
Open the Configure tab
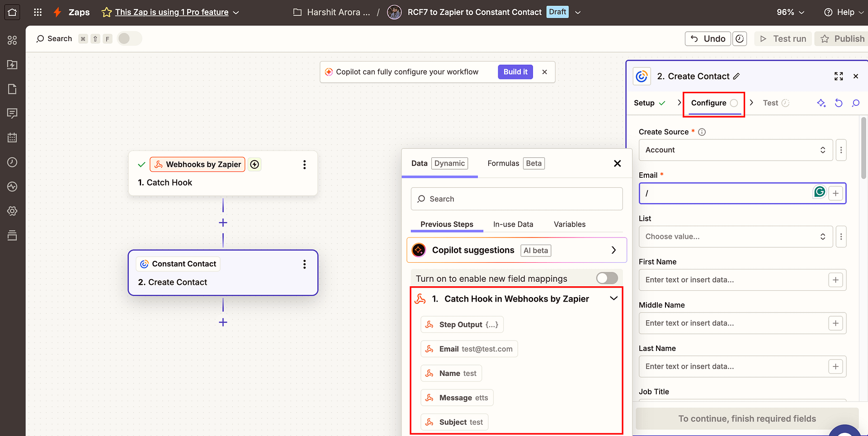tap(713, 103)
